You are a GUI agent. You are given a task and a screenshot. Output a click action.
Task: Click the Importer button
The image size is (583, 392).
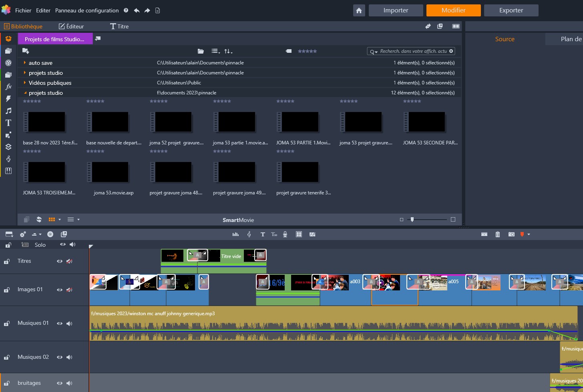tap(396, 10)
